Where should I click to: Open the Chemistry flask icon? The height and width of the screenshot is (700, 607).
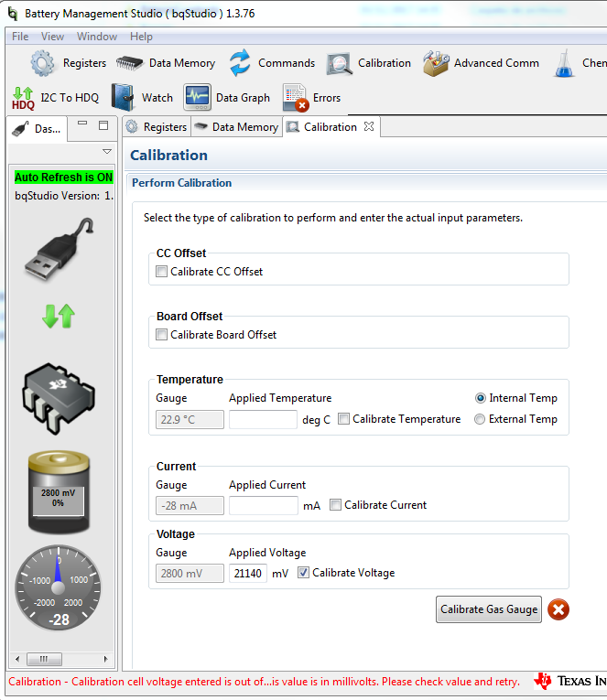pos(564,63)
